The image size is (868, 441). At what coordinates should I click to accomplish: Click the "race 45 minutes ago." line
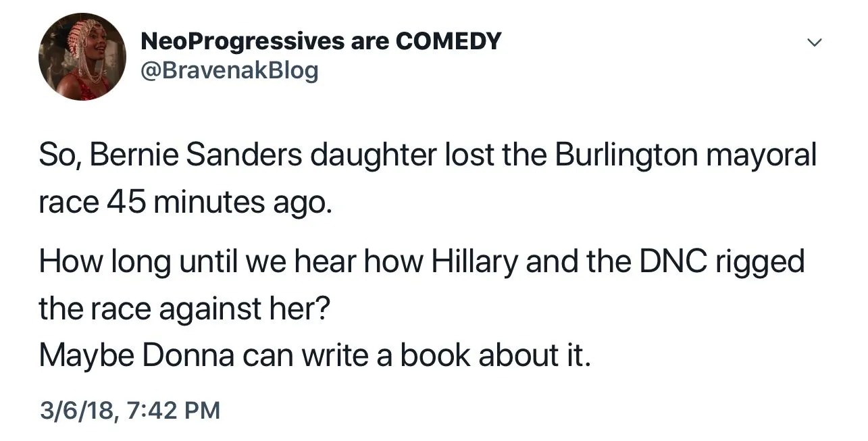tap(186, 203)
